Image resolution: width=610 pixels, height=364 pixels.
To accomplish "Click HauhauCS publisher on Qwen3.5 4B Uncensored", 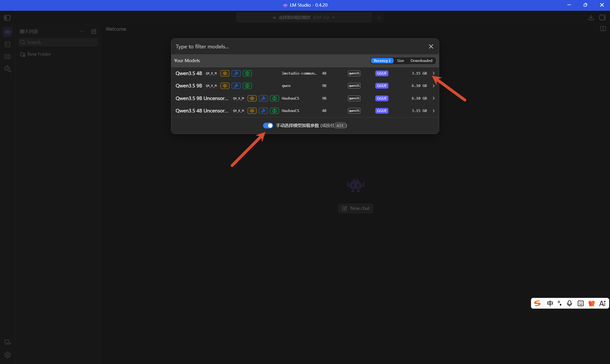I will (290, 111).
